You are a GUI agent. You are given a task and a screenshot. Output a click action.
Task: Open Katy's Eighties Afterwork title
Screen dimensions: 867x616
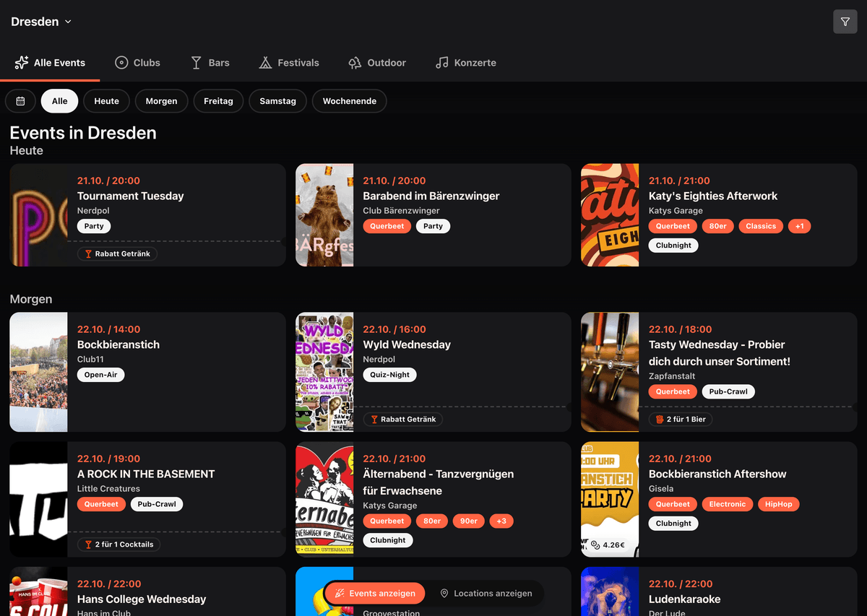pyautogui.click(x=713, y=196)
